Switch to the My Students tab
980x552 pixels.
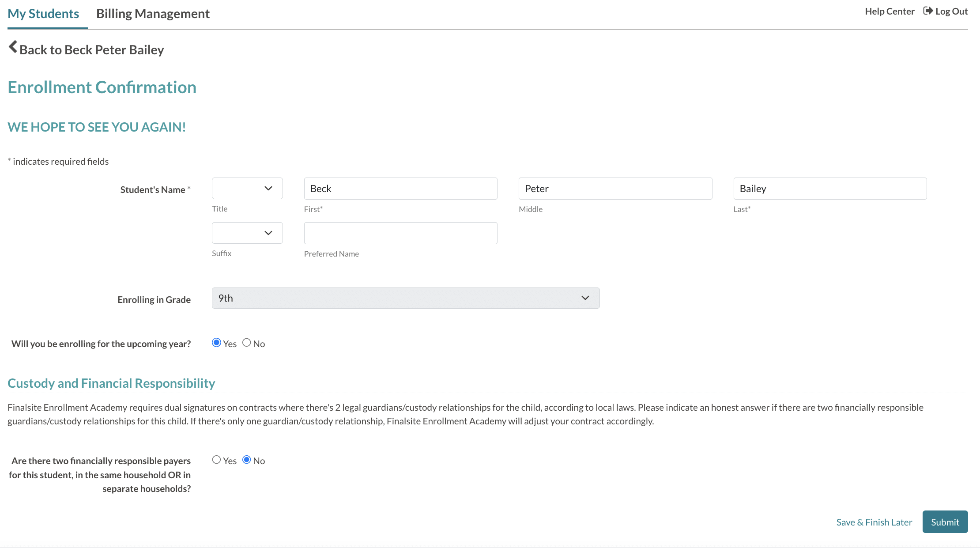pyautogui.click(x=43, y=14)
